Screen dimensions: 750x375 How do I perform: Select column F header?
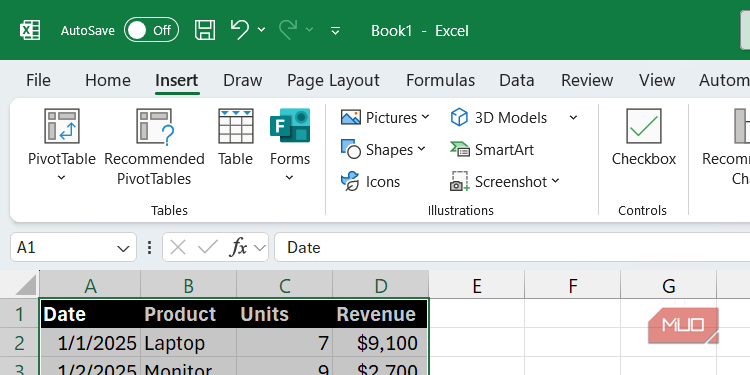click(573, 286)
